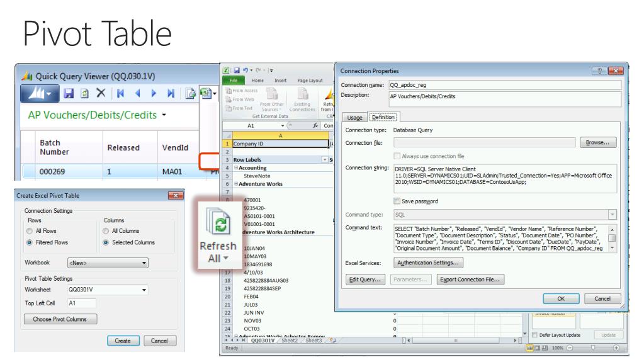The height and width of the screenshot is (362, 644).
Task: Click Command text scrollbar
Action: (612, 239)
